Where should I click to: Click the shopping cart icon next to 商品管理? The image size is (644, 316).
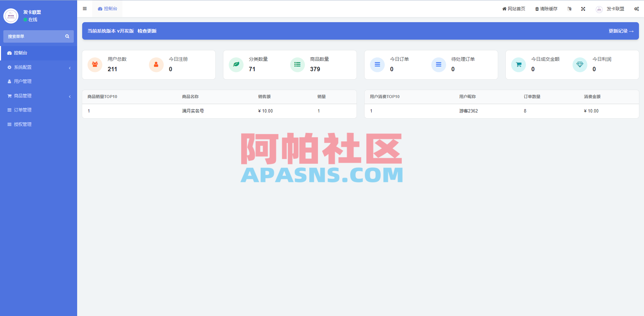[x=9, y=96]
